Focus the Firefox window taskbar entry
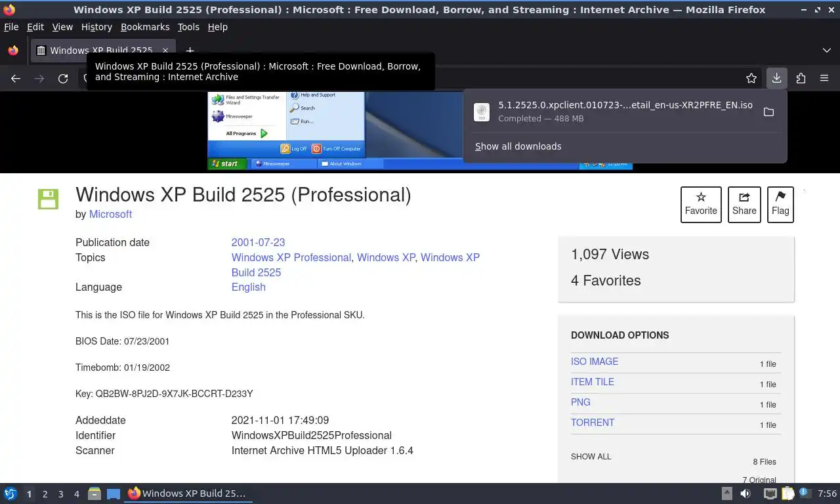 pyautogui.click(x=188, y=493)
